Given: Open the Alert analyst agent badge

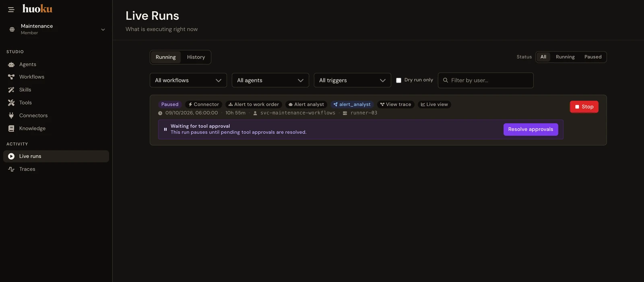Looking at the screenshot, I should click(306, 104).
